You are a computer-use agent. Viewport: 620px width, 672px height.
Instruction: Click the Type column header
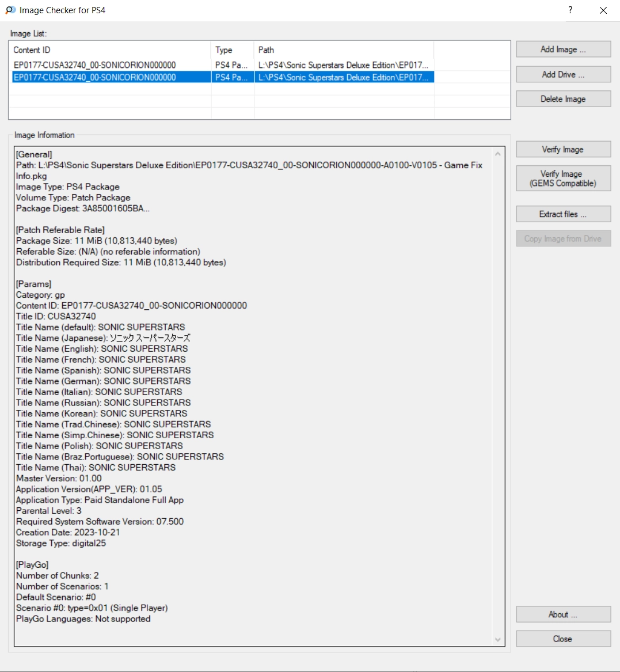[x=232, y=50]
